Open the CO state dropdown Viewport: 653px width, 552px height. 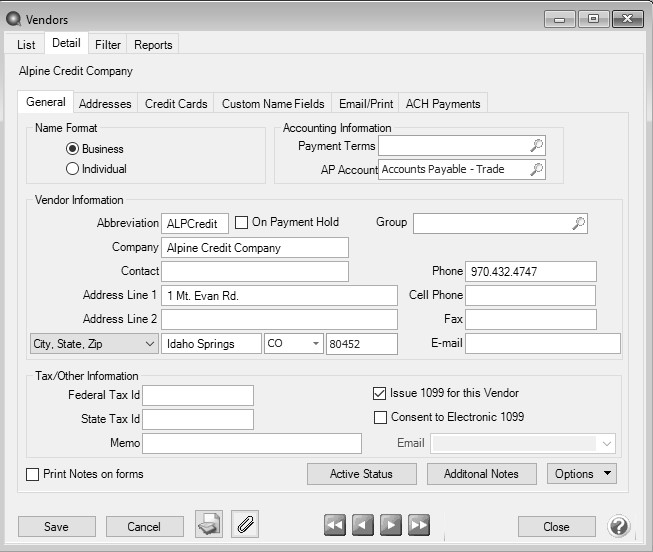[x=316, y=344]
